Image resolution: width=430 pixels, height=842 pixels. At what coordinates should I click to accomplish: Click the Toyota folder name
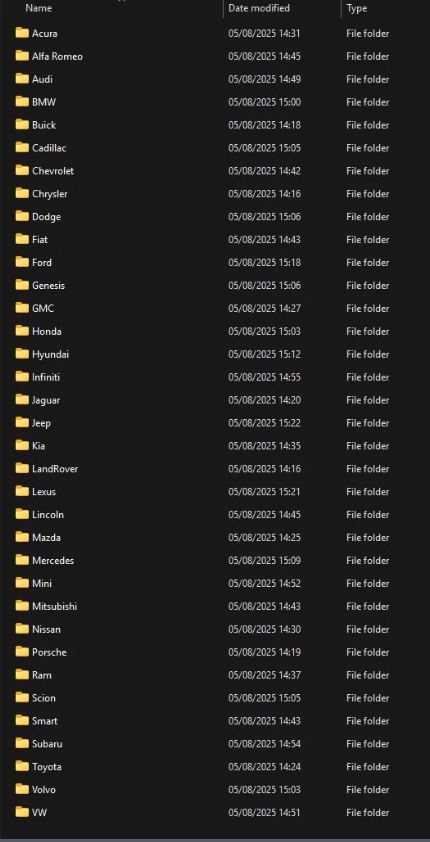47,767
